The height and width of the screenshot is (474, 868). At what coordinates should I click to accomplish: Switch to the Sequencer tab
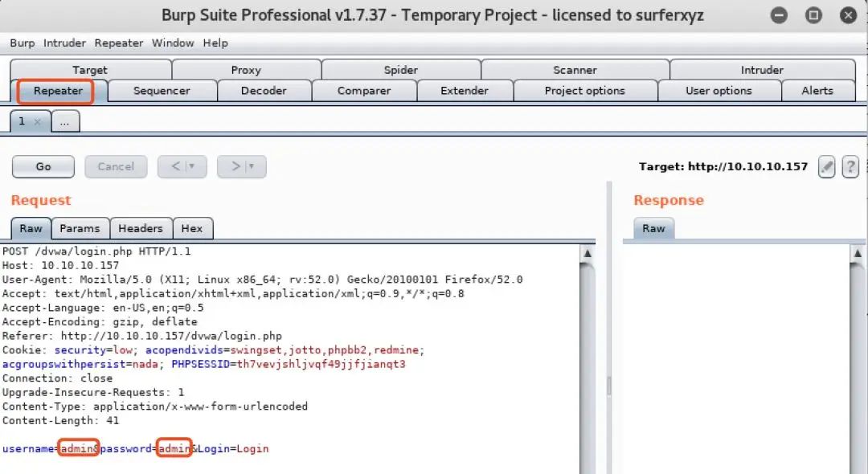pyautogui.click(x=162, y=91)
